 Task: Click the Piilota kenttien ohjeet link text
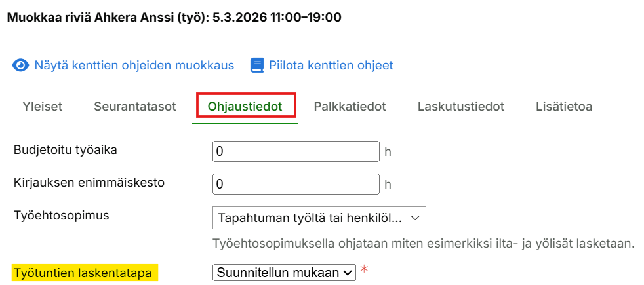pos(331,66)
